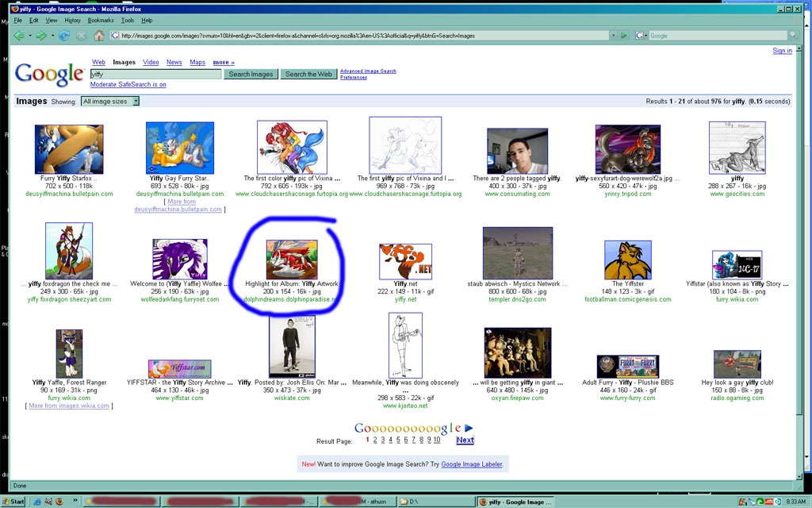Select the yiffy - Google Image taskbar button
Screen dimensions: 812x508
515,502
